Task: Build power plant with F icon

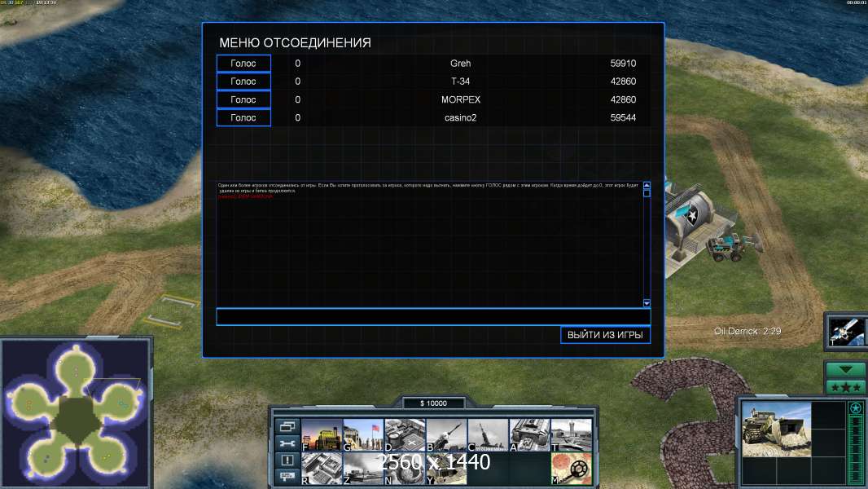Action: (x=322, y=434)
